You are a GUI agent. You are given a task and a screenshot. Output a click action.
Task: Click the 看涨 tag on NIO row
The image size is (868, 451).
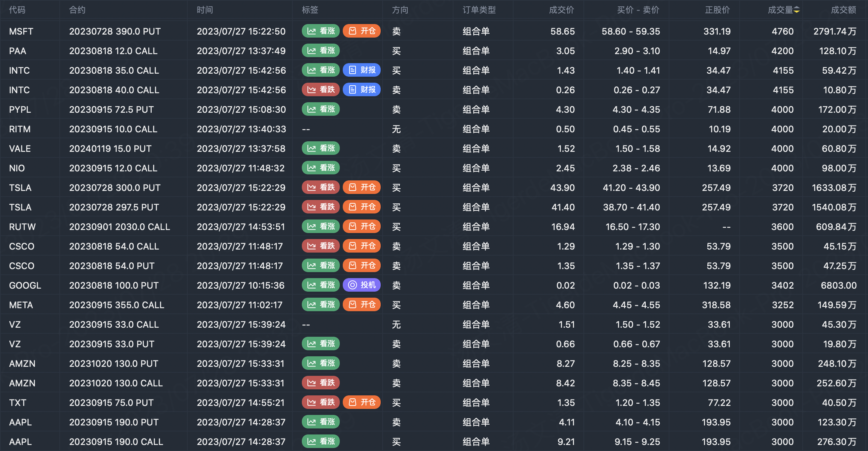(x=321, y=168)
